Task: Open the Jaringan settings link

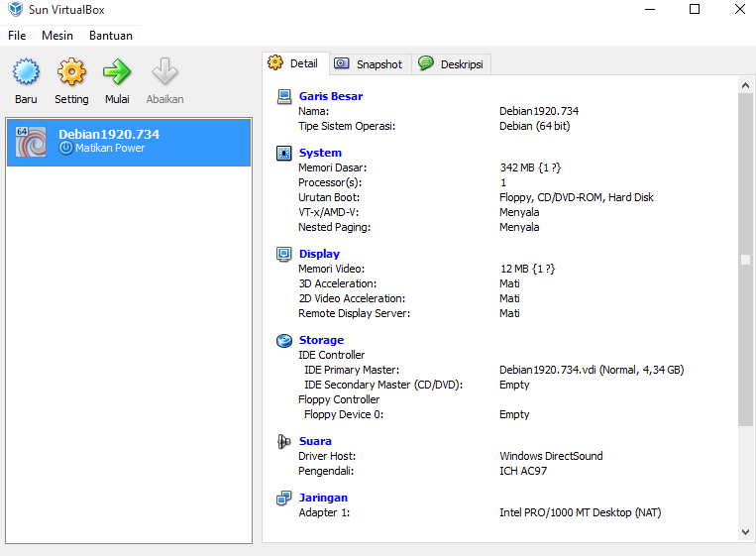Action: click(x=323, y=498)
